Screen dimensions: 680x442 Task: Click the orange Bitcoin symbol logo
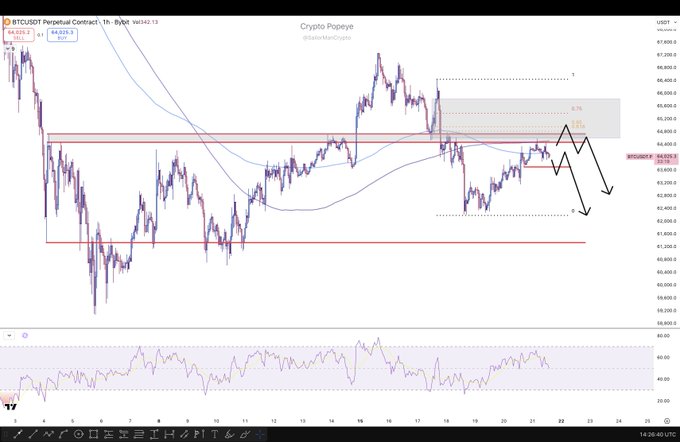(x=7, y=22)
